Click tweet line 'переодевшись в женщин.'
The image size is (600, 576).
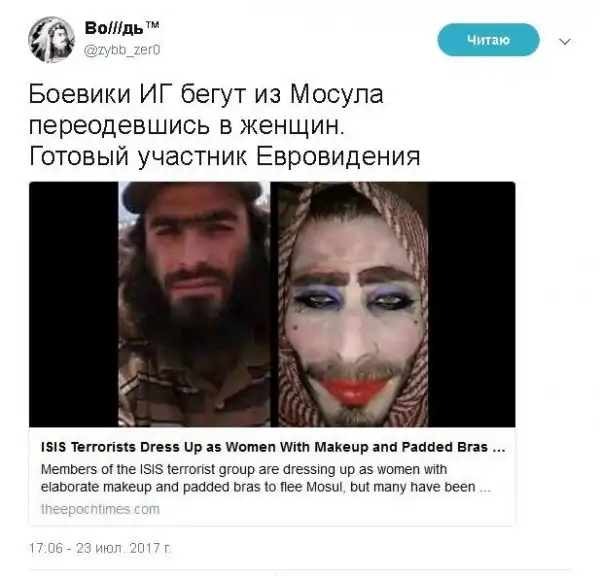(x=187, y=126)
